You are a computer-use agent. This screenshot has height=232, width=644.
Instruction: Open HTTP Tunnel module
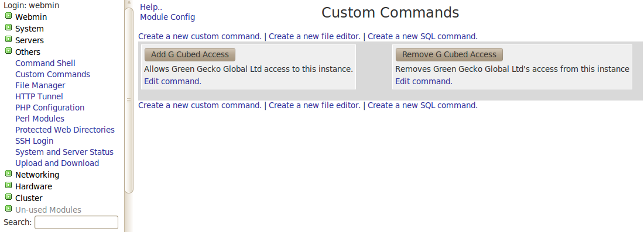click(x=39, y=96)
